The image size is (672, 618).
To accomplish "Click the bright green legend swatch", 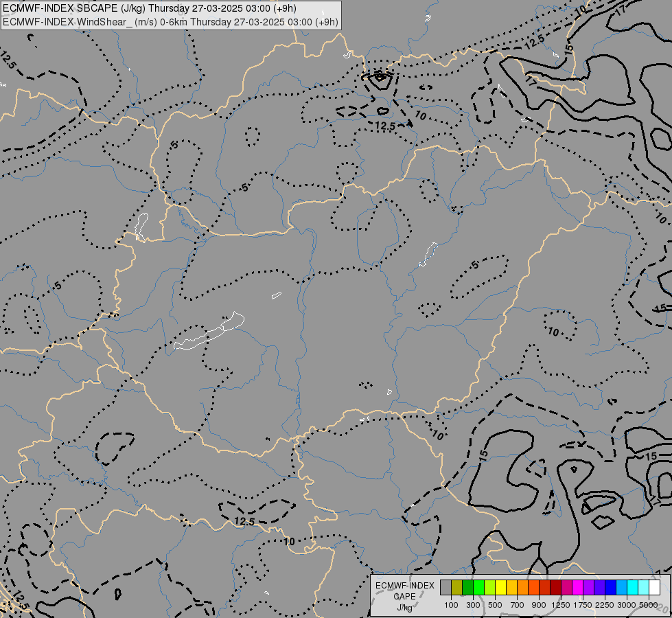I will 478,587.
